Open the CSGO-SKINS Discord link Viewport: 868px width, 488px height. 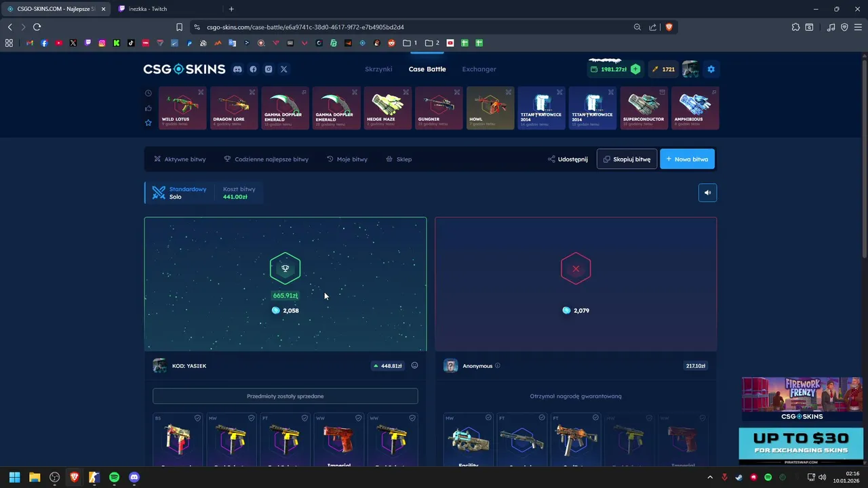[x=237, y=69]
